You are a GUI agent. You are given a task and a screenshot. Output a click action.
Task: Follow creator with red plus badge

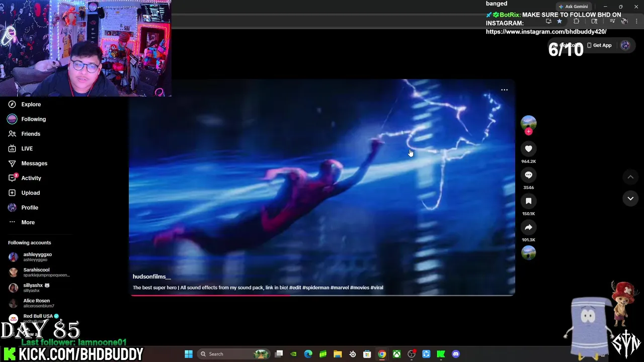[x=528, y=132]
